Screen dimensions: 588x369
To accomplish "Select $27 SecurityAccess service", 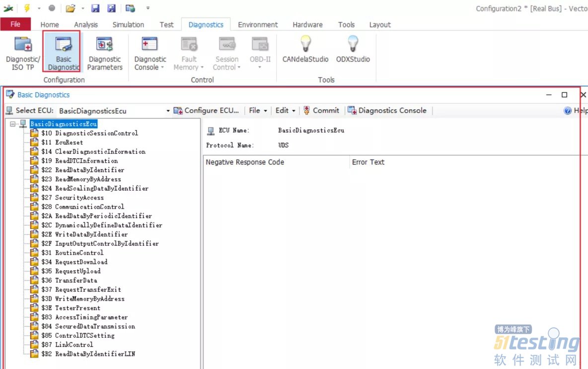I will coord(73,197).
